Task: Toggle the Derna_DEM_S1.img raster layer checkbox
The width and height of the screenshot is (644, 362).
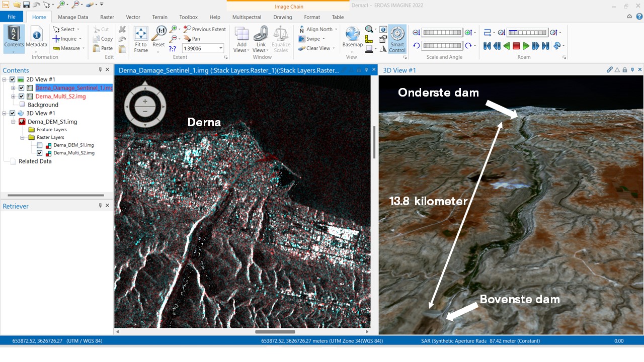Action: point(40,145)
